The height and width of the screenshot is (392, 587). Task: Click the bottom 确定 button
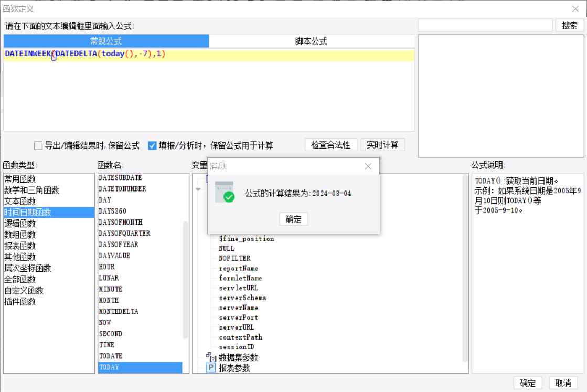528,383
